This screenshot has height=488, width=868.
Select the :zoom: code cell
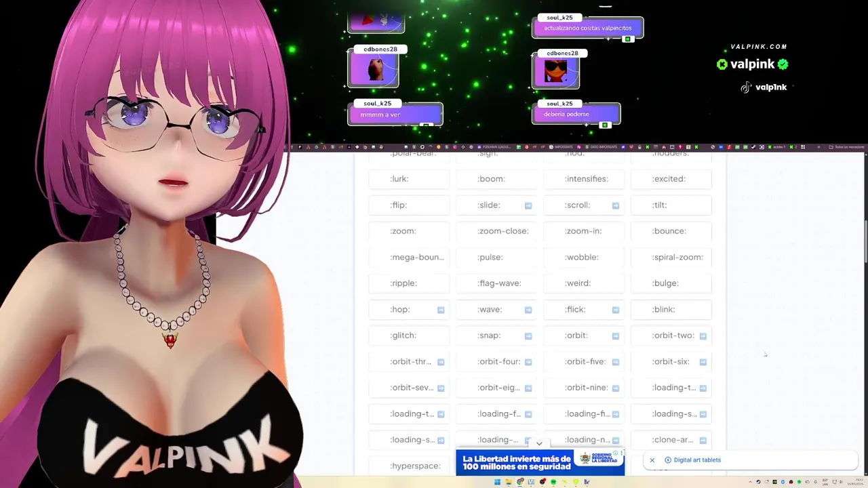pos(409,231)
